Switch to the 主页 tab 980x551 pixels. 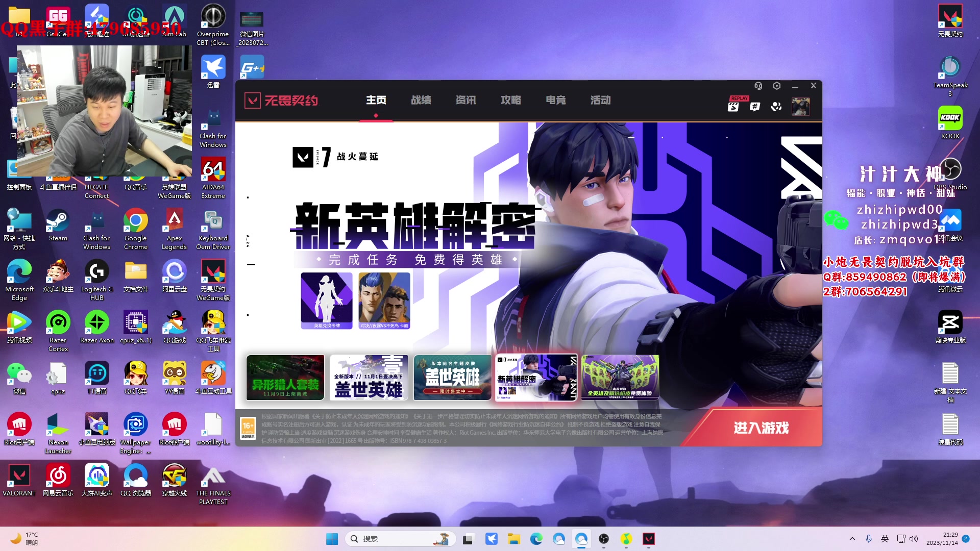pos(376,101)
